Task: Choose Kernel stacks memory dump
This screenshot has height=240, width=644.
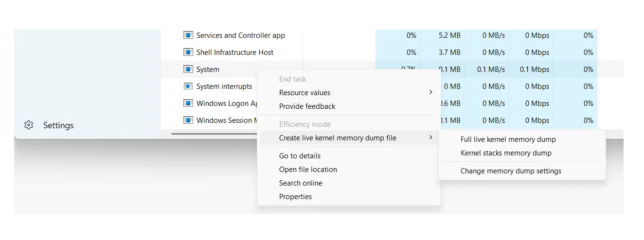Action: pos(506,153)
